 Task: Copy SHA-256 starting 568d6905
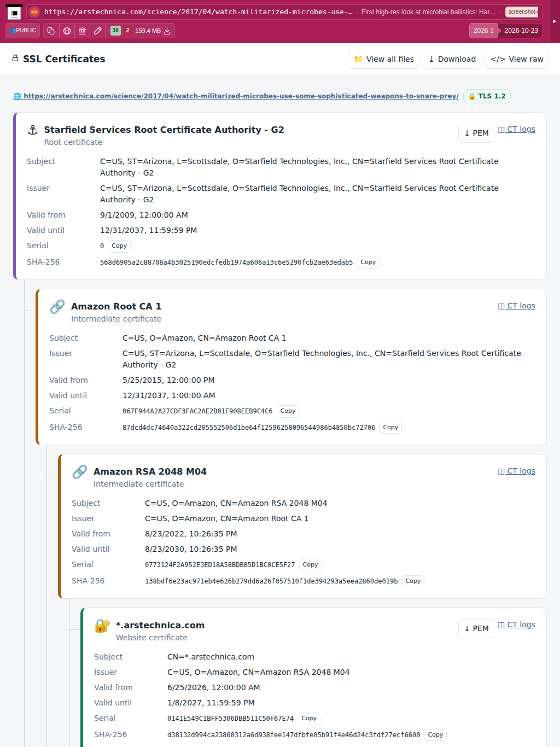click(368, 262)
